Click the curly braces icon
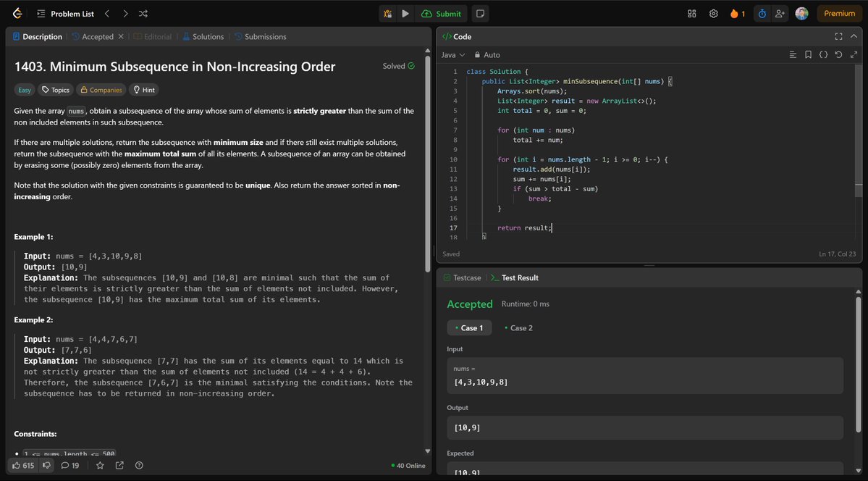 (x=823, y=54)
